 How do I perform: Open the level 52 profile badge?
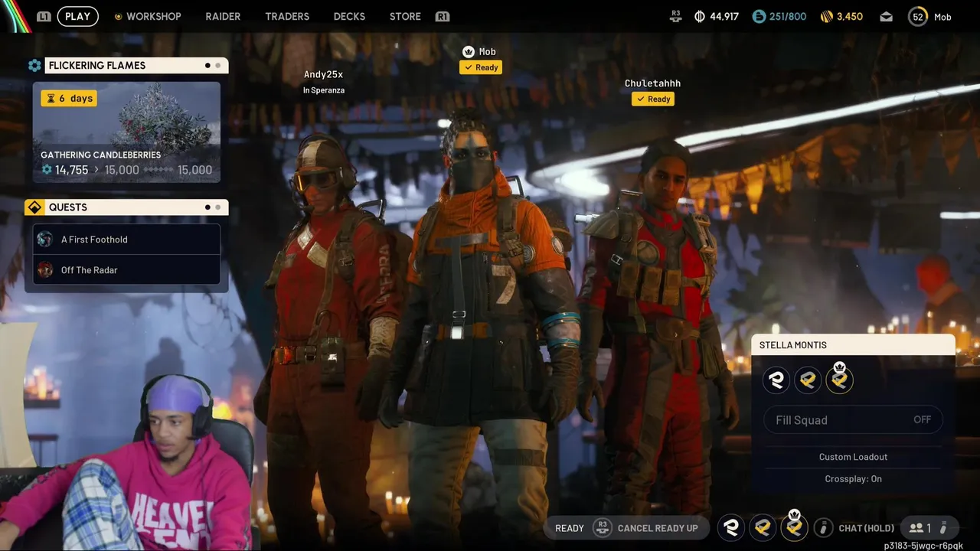click(917, 16)
